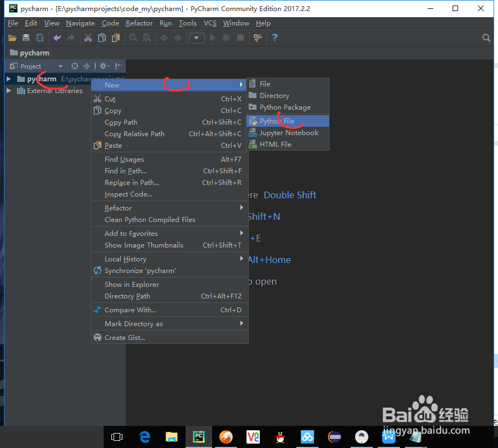Click the Run play icon

213,38
